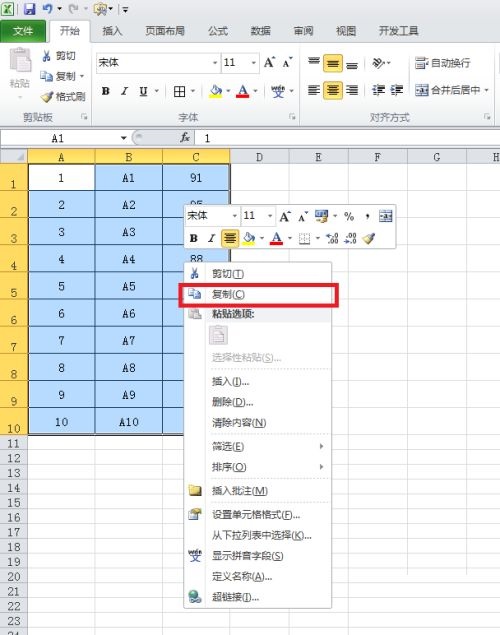
Task: Toggle middle vertical alignment in ribbon
Action: tap(333, 63)
